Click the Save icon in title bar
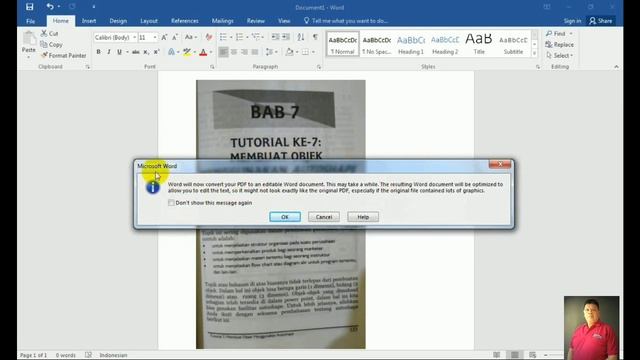Viewport: 640px width, 360px height. 29,7
